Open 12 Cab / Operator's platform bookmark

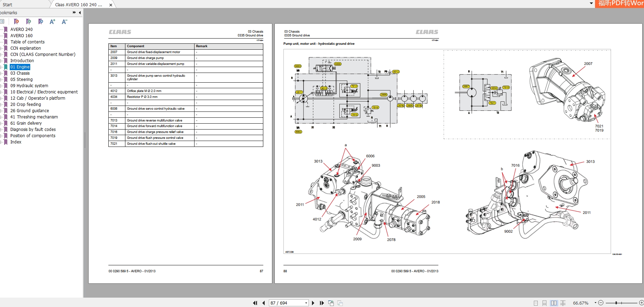38,98
